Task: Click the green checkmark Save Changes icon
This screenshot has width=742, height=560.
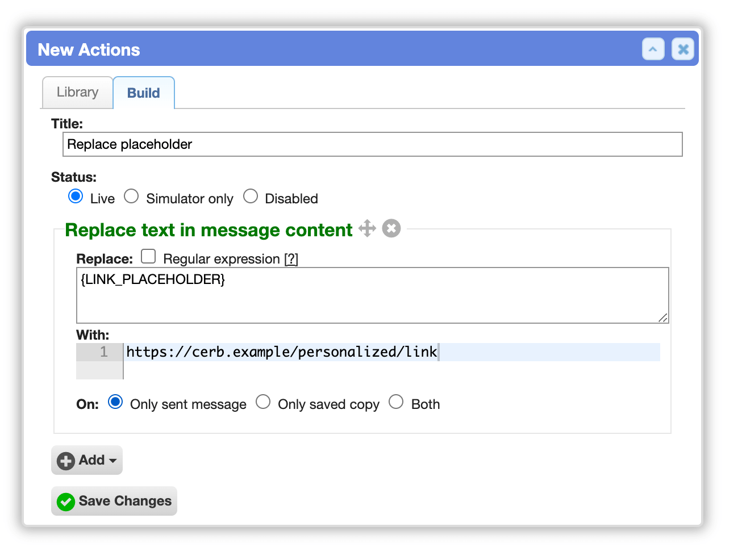Action: pyautogui.click(x=66, y=502)
